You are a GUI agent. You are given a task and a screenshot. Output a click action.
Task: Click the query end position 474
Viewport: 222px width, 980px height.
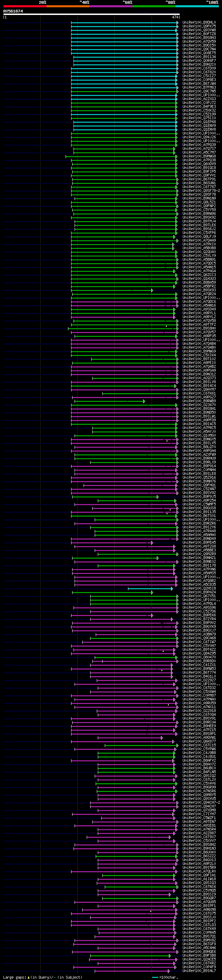[175, 17]
